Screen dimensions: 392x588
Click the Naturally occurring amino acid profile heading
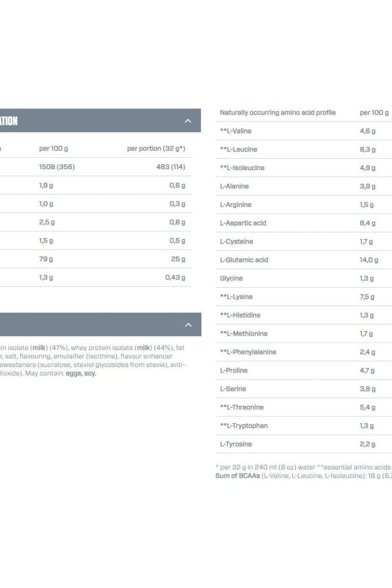(278, 112)
